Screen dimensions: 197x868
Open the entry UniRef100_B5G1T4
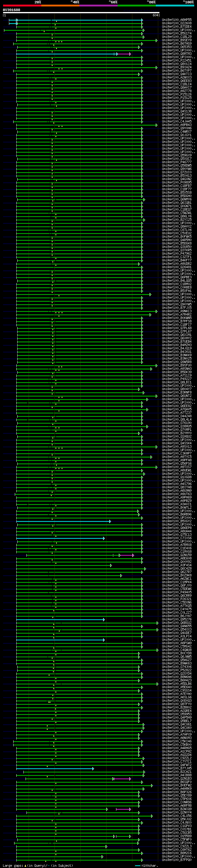(x=177, y=33)
